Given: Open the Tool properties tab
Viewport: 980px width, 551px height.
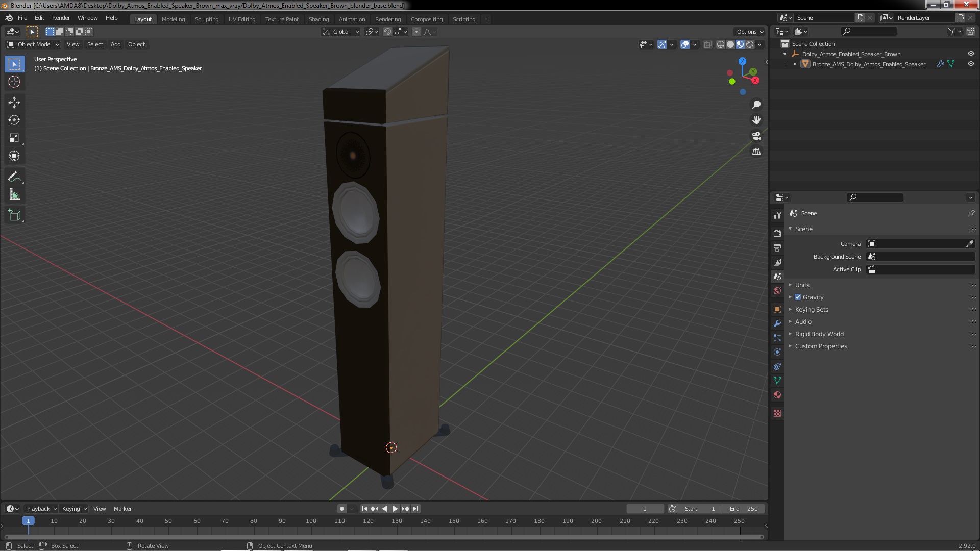Looking at the screenshot, I should (777, 215).
